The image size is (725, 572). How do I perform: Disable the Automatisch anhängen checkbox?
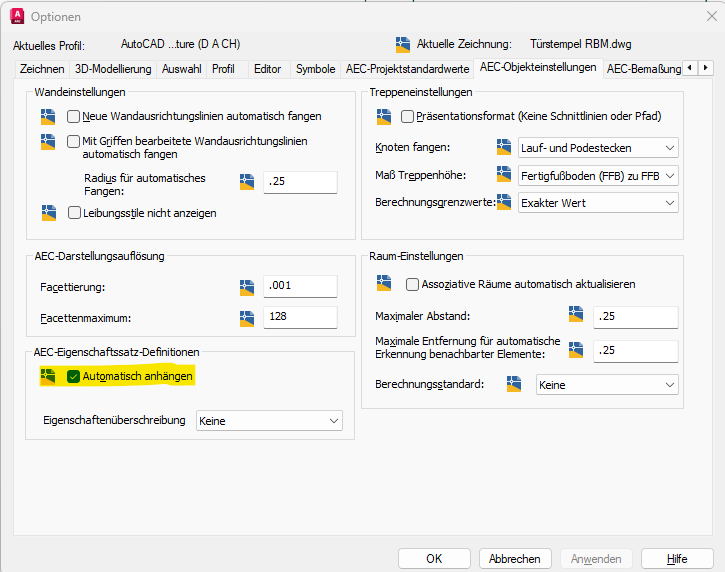point(73,377)
